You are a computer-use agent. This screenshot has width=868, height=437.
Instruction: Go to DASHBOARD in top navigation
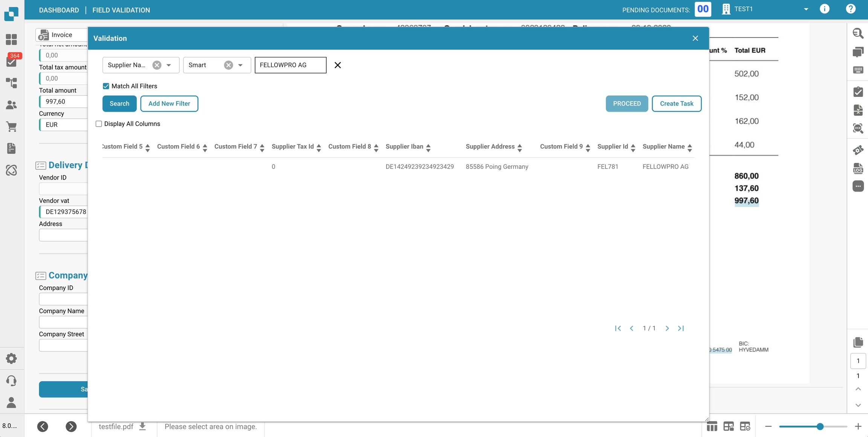pyautogui.click(x=59, y=10)
